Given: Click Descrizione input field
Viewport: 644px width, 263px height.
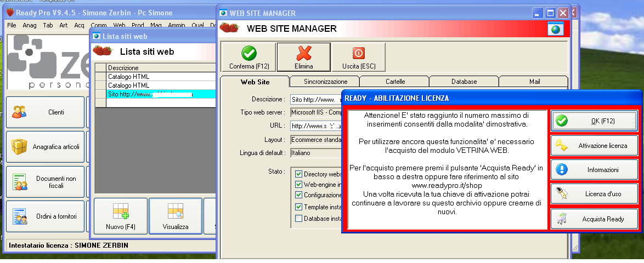Looking at the screenshot, I should coord(316,99).
